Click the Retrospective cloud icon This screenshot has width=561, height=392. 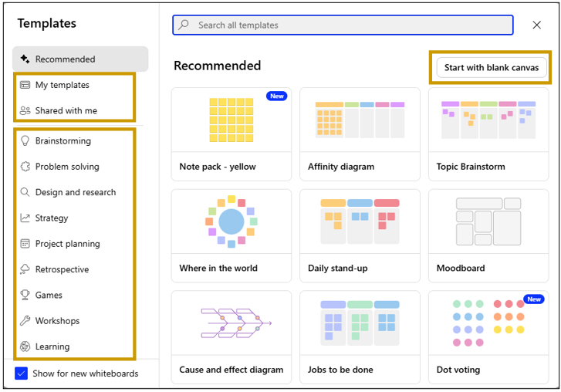click(x=25, y=269)
